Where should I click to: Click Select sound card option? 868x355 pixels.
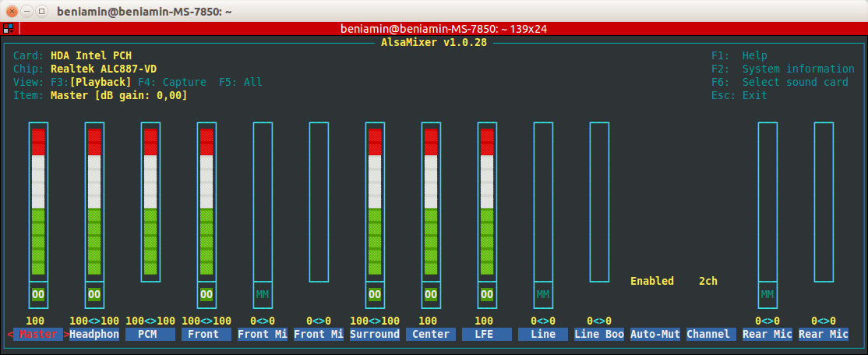coord(779,82)
